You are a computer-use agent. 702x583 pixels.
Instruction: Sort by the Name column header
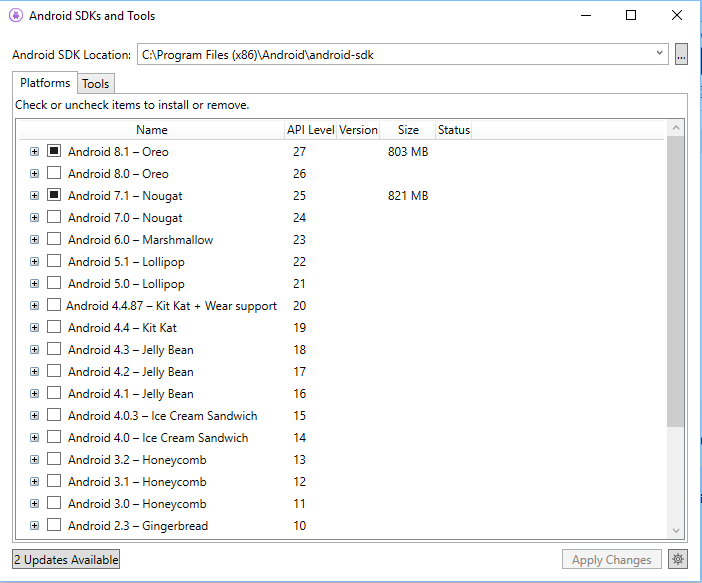pos(152,130)
